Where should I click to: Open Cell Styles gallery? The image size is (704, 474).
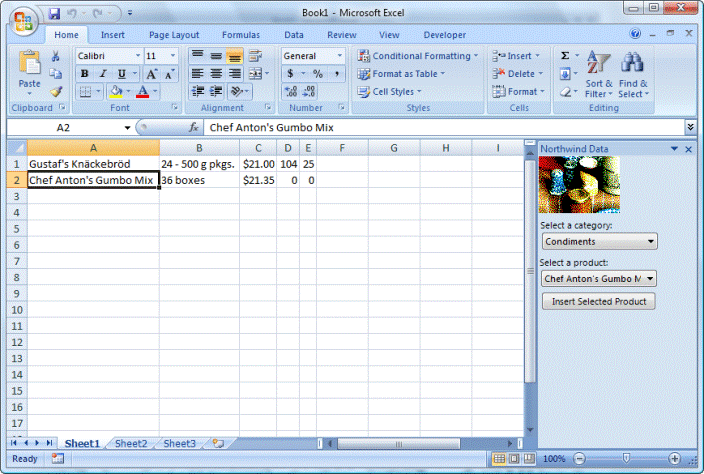click(x=389, y=92)
